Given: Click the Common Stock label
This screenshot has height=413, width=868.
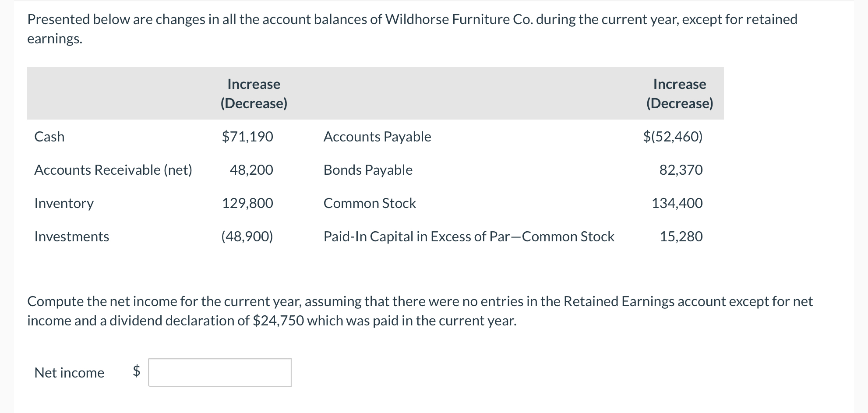Looking at the screenshot, I should [x=370, y=203].
